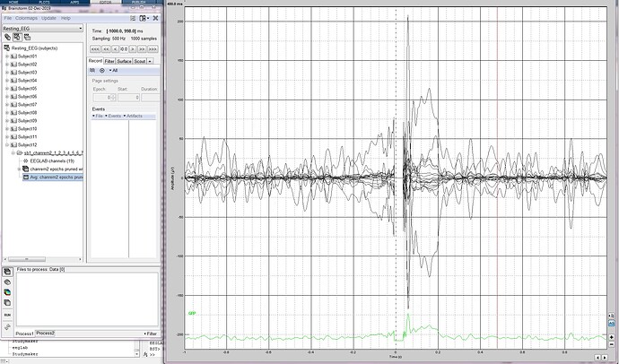This screenshot has height=364, width=619.
Task: Close all figures with the X icon
Action: click(155, 18)
